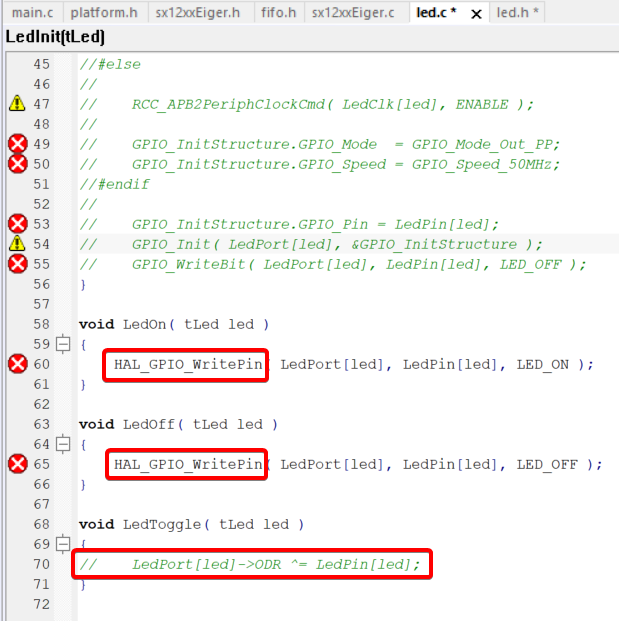Screen dimensions: 619x621
Task: Click the error icon on line 50
Action: coord(17,164)
